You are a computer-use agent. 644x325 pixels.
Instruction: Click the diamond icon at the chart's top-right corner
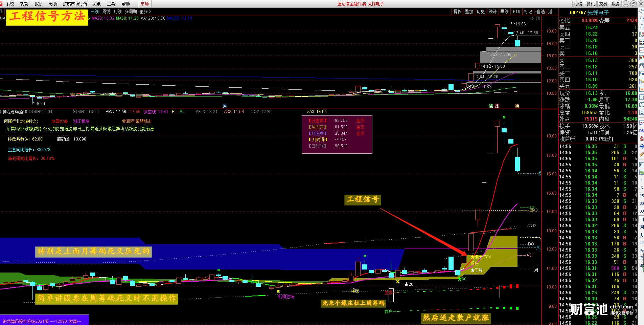[532, 19]
